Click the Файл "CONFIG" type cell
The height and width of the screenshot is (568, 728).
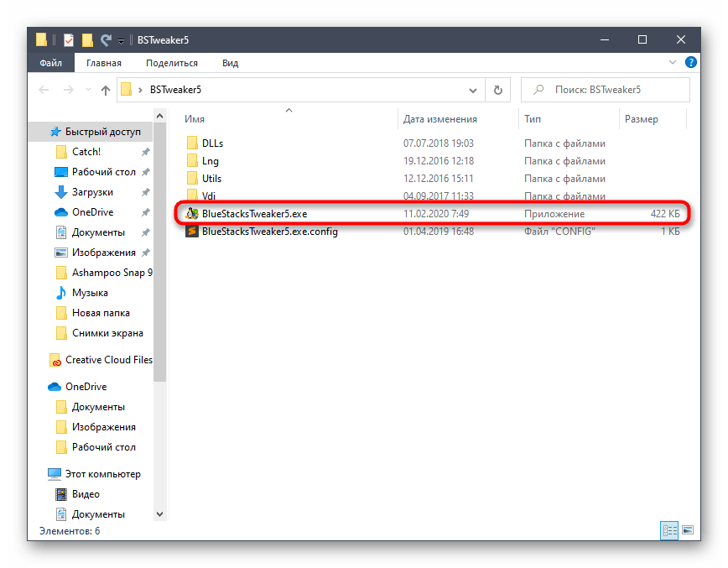click(x=559, y=232)
